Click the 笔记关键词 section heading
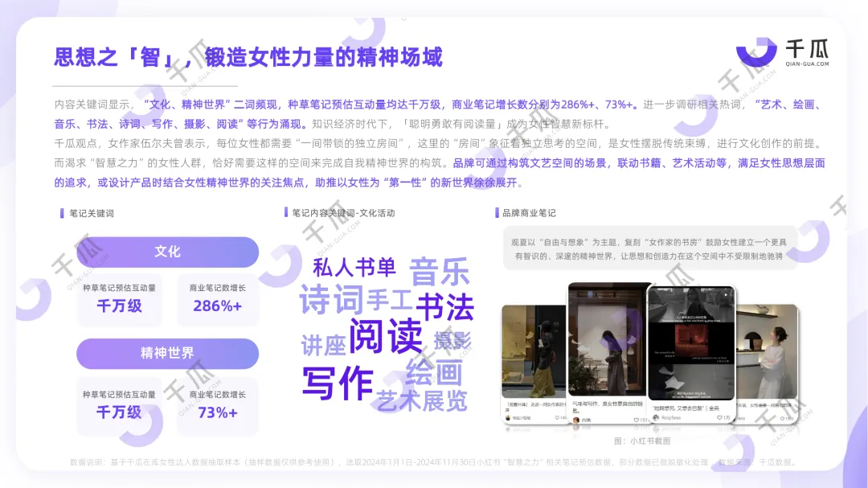Screen dimensions: 868x488 (92, 213)
